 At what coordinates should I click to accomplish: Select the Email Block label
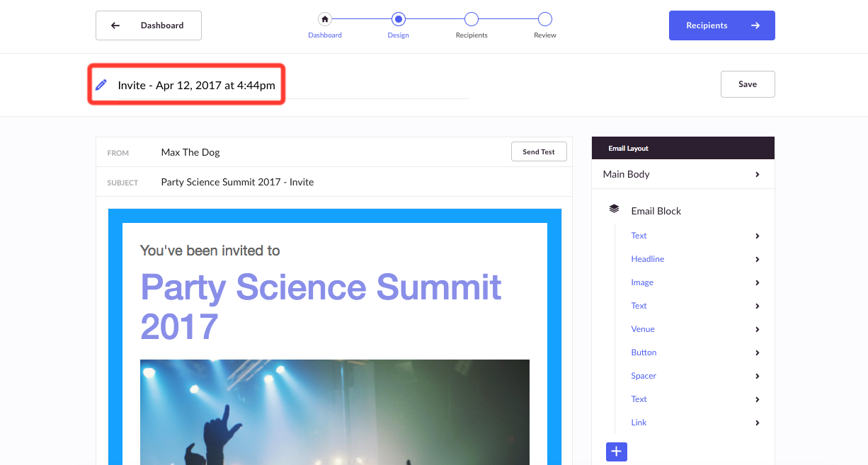656,211
